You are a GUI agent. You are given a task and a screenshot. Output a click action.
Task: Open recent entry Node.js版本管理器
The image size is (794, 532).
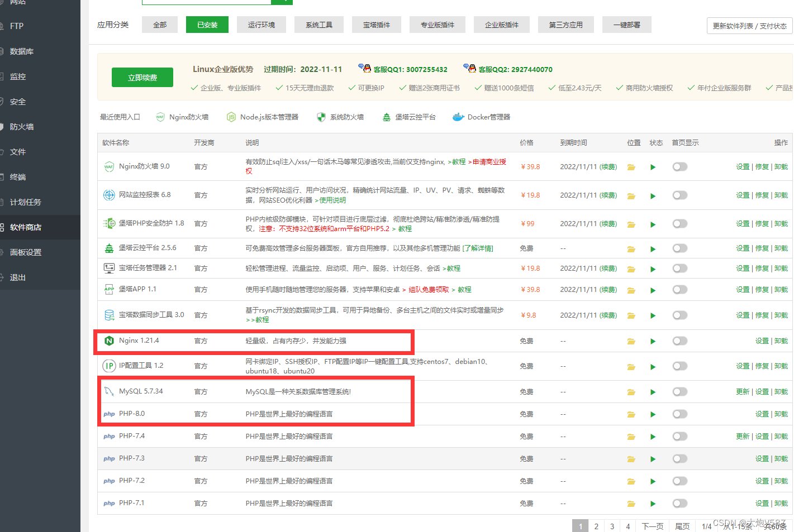coord(262,117)
